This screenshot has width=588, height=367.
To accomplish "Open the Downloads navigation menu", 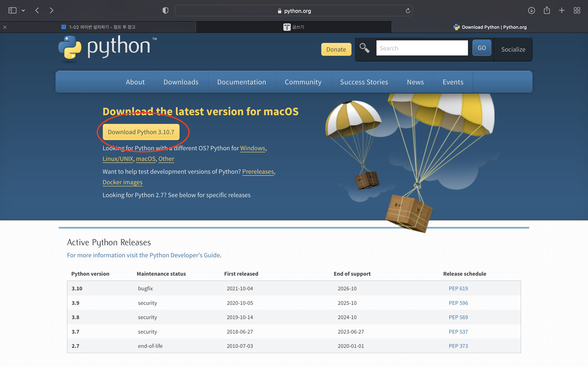I will pos(181,82).
